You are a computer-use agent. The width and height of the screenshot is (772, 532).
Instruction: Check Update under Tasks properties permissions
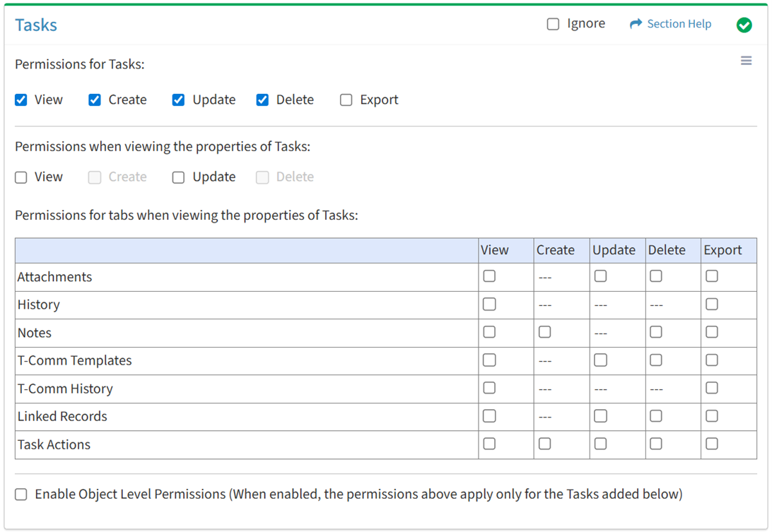(x=178, y=177)
